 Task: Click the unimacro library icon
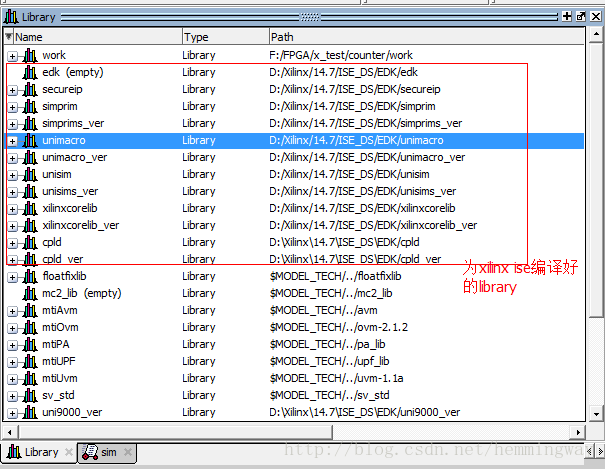[30, 140]
